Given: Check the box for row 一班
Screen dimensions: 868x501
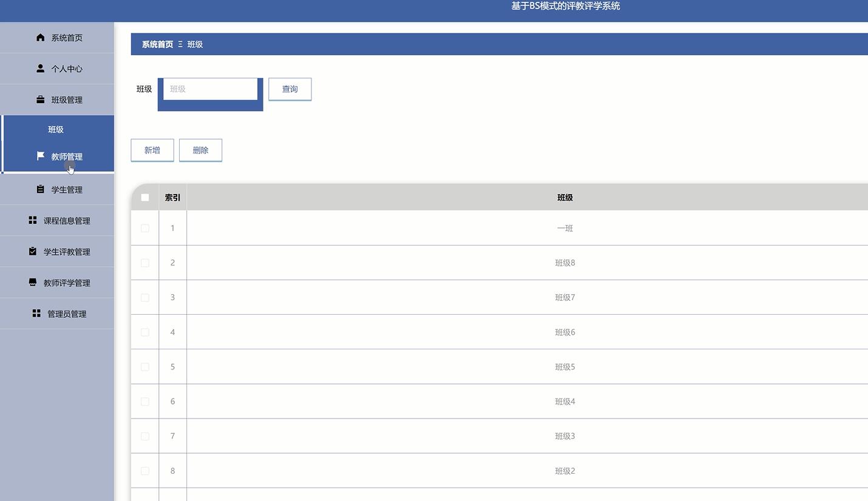Looking at the screenshot, I should pos(145,228).
